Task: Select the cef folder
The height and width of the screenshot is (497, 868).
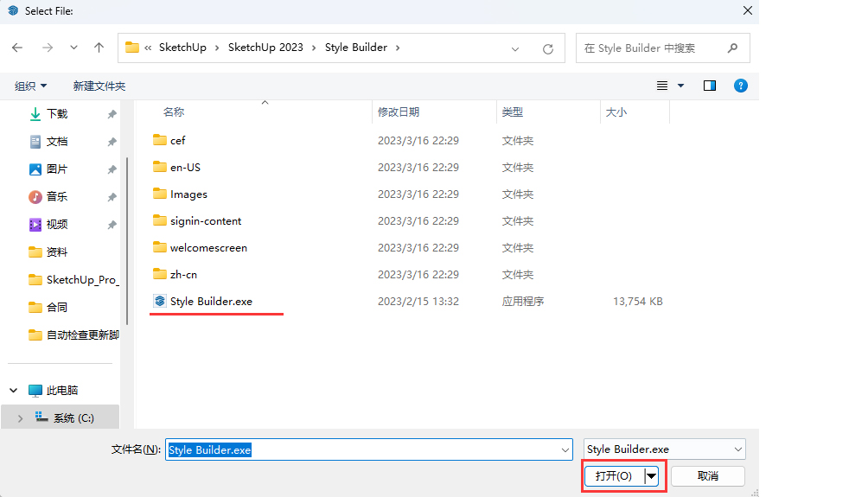Action: coord(178,141)
